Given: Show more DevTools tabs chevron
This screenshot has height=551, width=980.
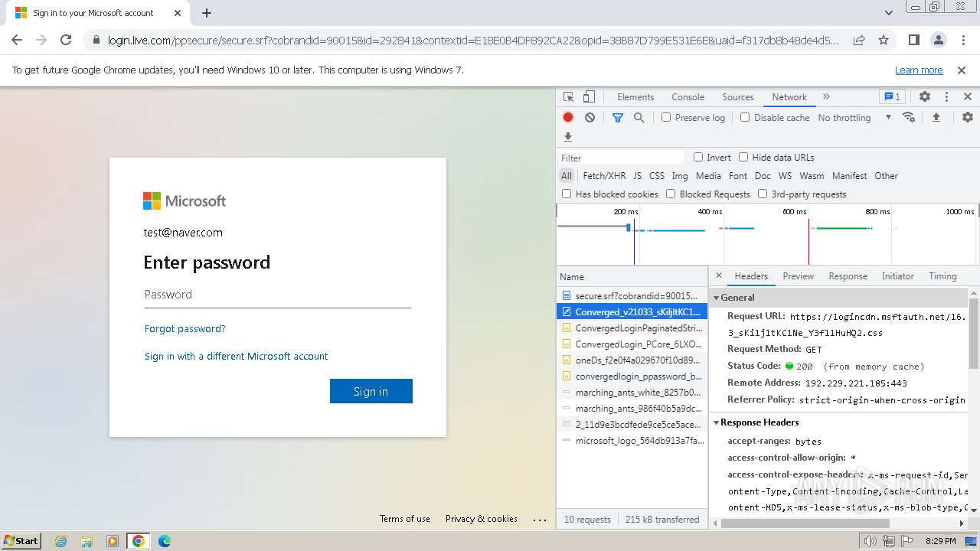Looking at the screenshot, I should tap(826, 97).
